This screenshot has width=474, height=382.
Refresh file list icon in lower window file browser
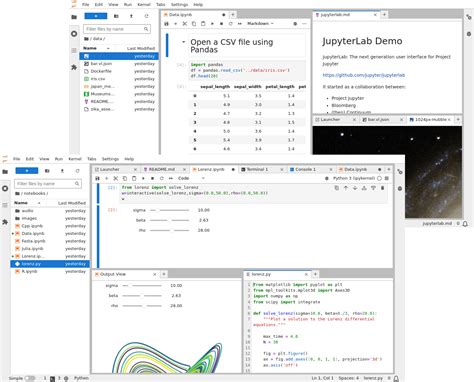[x=77, y=171]
